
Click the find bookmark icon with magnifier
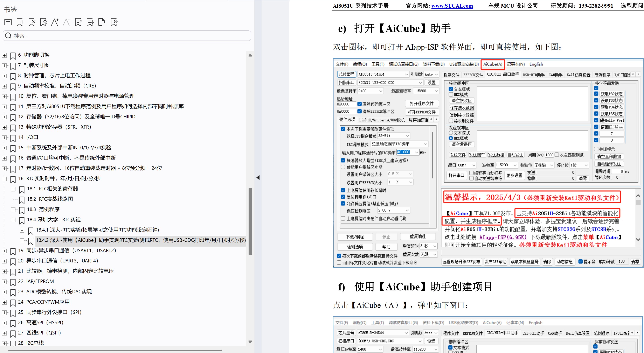point(43,22)
